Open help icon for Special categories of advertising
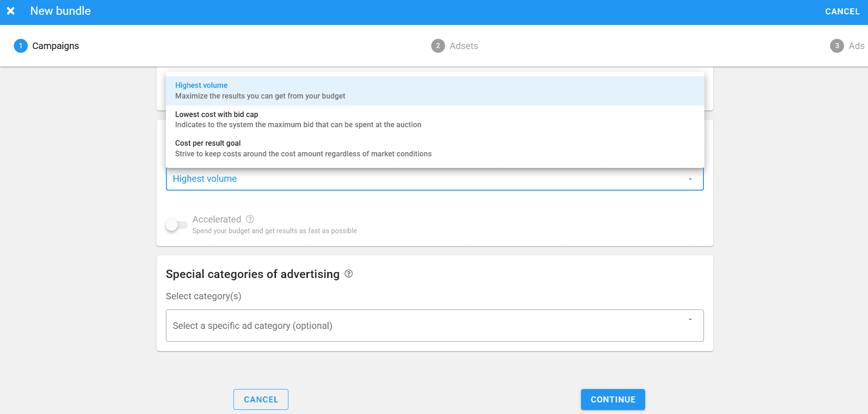This screenshot has height=414, width=868. point(349,274)
